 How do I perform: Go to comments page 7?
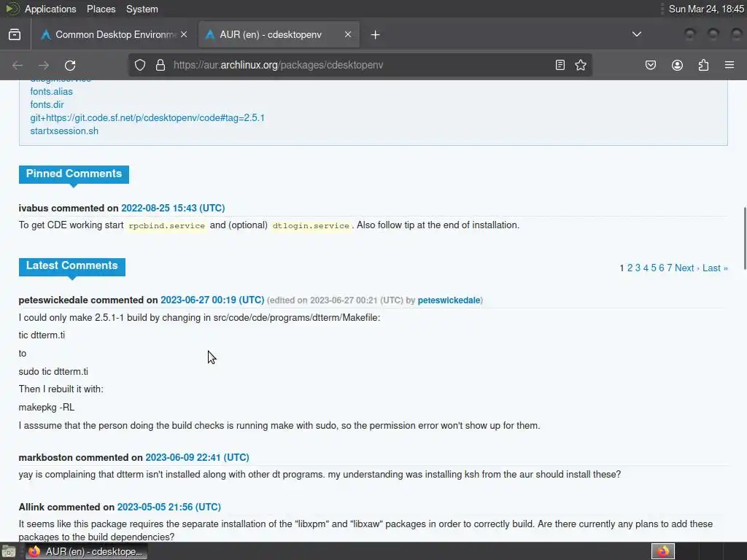click(x=670, y=268)
